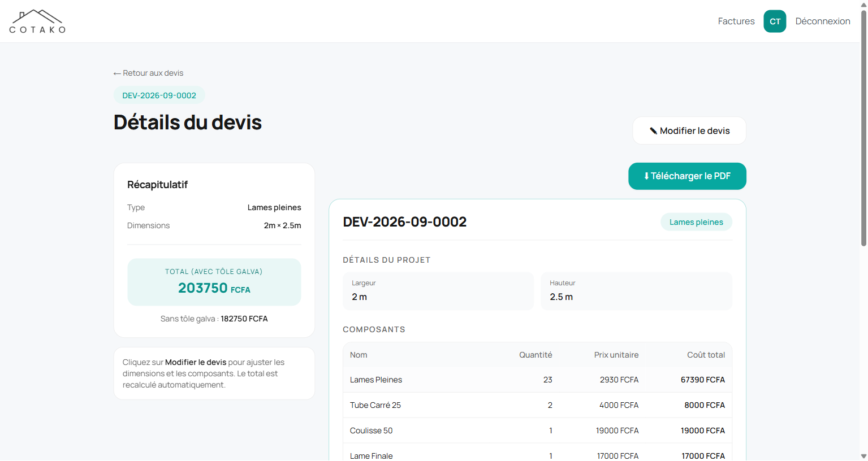Open the Factures page
This screenshot has width=868, height=461.
pyautogui.click(x=736, y=21)
